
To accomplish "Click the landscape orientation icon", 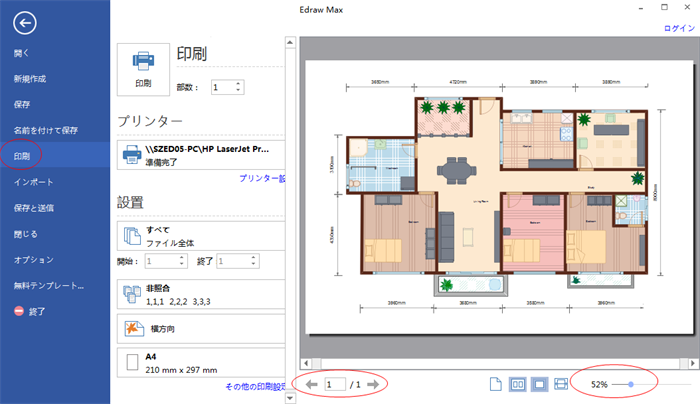I will point(134,329).
